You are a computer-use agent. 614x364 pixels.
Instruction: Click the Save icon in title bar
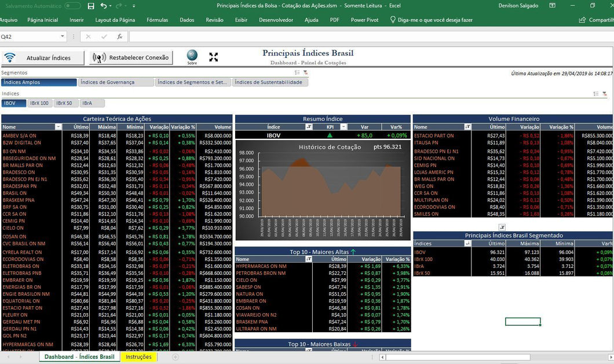(x=91, y=6)
